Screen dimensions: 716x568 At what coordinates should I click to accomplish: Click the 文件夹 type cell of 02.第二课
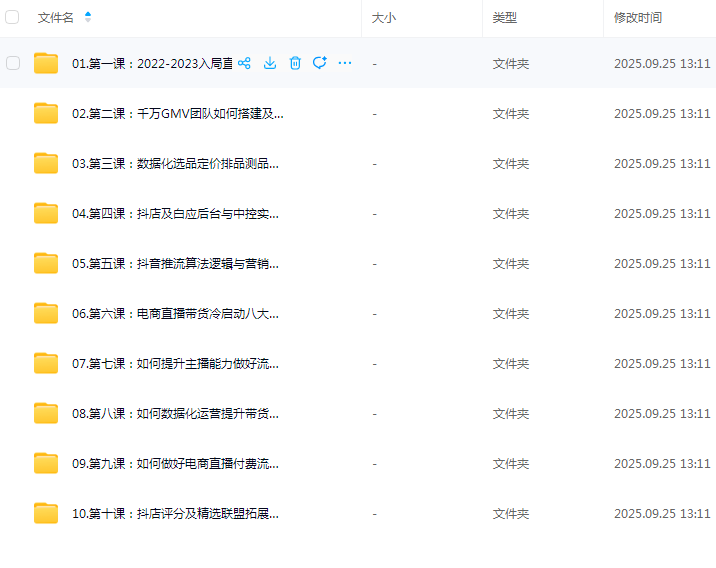coord(511,114)
